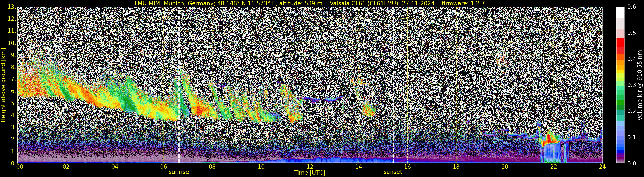Viewport: 644px width, 177px height.
Task: Click the thin blue cloud layer near 13 UTC
Action: (x=334, y=99)
